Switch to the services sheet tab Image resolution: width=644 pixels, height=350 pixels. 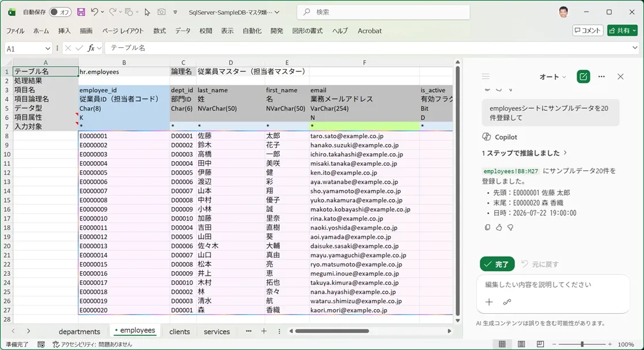point(217,332)
